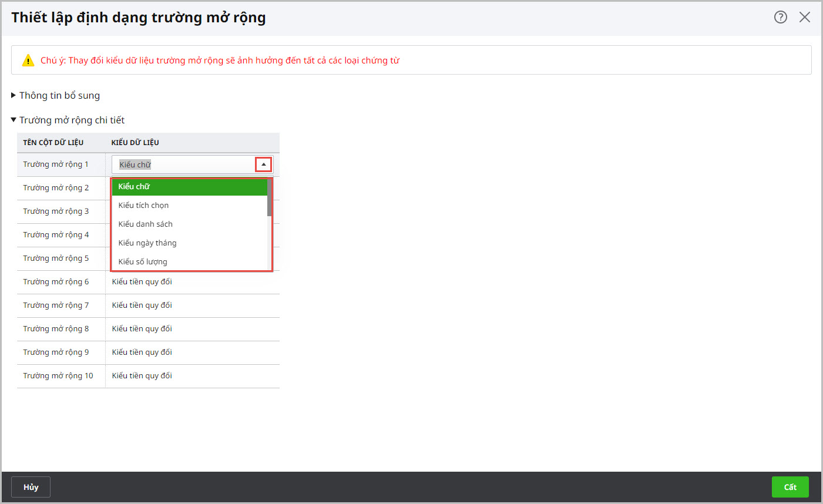Click data type cell of Trường mở rộng 6
Screen dimensions: 823x504
[x=192, y=282]
